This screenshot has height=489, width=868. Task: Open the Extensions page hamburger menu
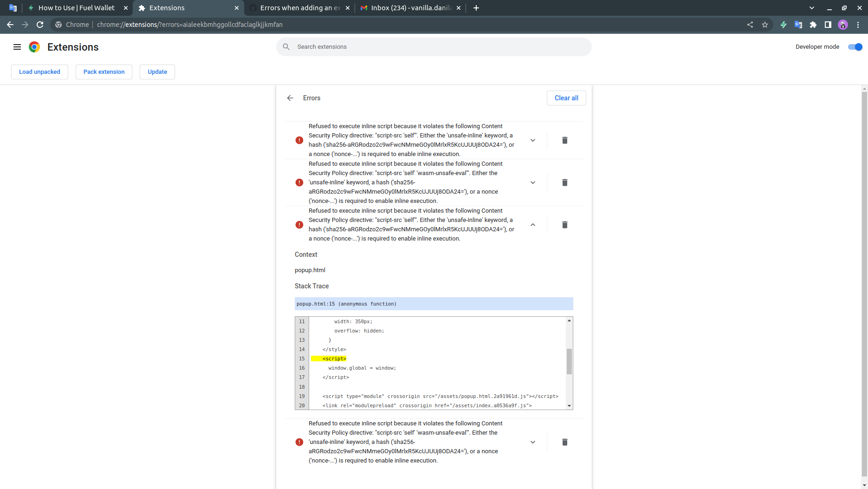[17, 46]
